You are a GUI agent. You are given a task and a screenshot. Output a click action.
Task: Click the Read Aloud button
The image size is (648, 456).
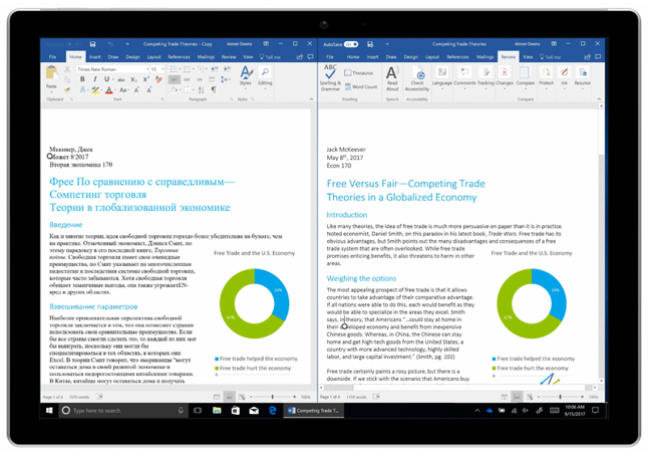tap(392, 78)
